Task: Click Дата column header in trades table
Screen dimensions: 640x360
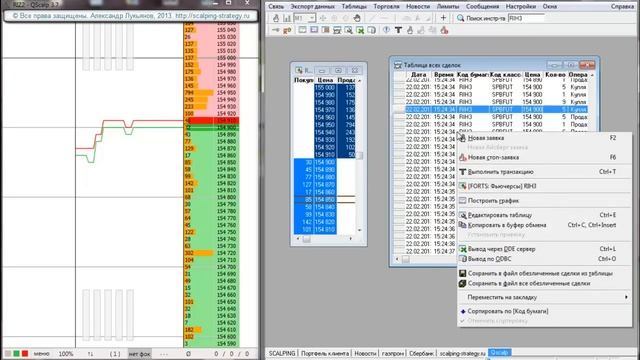Action: 418,75
